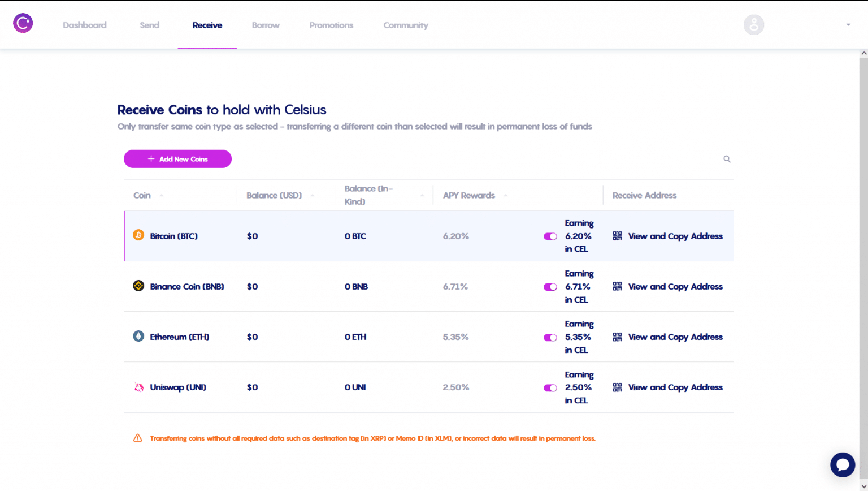View and Copy Address for Ethereum

click(x=675, y=337)
